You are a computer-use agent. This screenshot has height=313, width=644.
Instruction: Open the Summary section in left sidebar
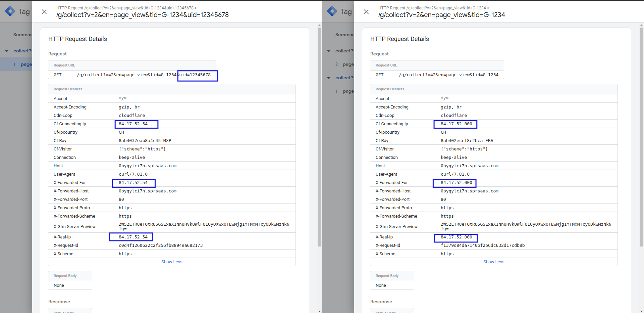tap(22, 35)
